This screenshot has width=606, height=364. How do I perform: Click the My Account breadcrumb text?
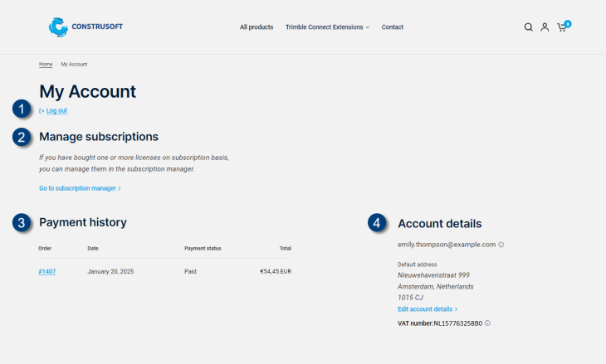pos(74,65)
